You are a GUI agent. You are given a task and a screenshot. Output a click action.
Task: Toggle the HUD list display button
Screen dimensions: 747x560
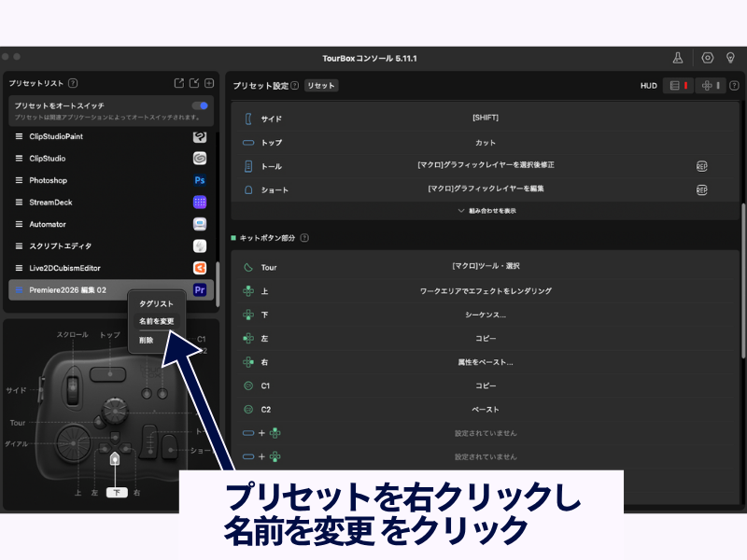tap(679, 86)
